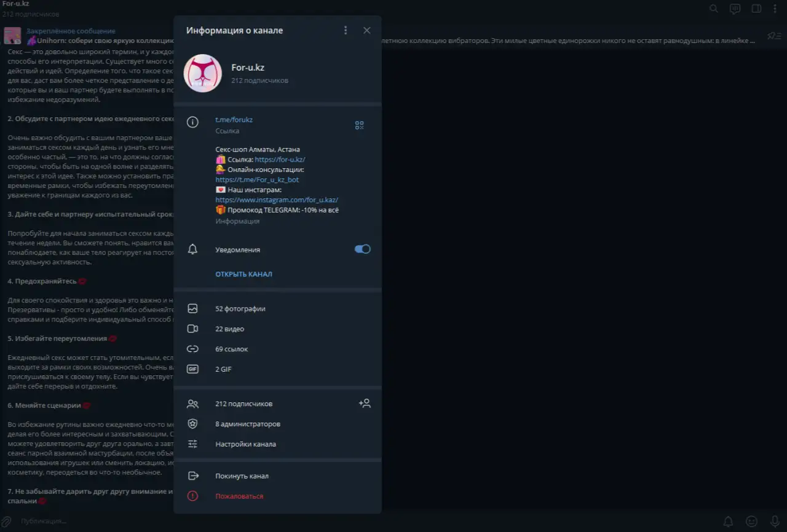The image size is (787, 532).
Task: Open the t.me/forukz channel link
Action: 234,120
